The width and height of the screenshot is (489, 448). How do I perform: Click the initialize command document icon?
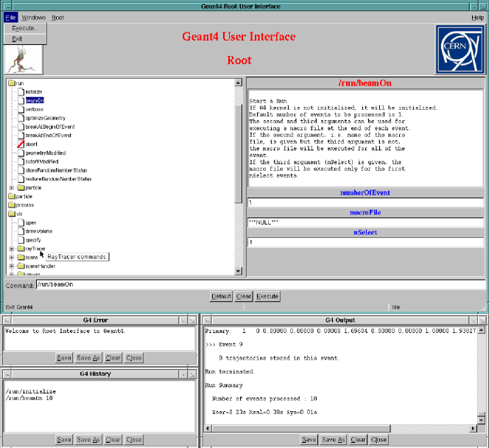21,92
